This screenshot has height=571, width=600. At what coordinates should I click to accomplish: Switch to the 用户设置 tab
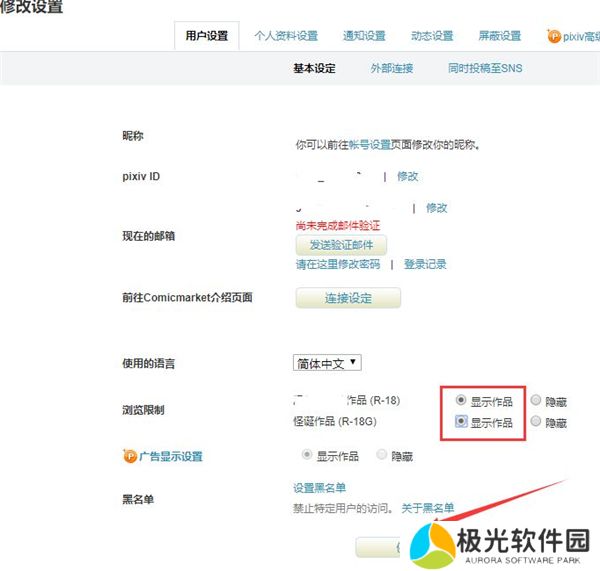click(x=206, y=36)
